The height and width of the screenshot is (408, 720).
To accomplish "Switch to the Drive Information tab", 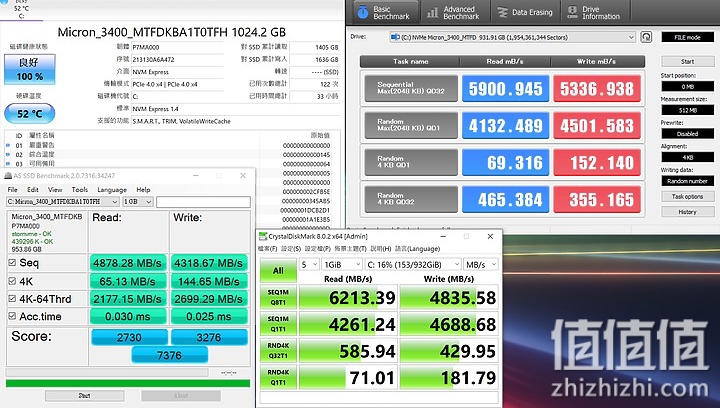I will pos(595,12).
